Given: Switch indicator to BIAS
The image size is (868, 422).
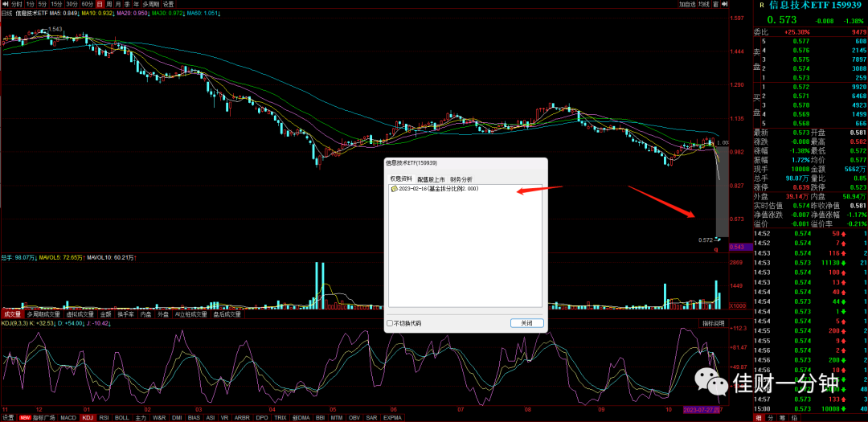Looking at the screenshot, I should (194, 417).
